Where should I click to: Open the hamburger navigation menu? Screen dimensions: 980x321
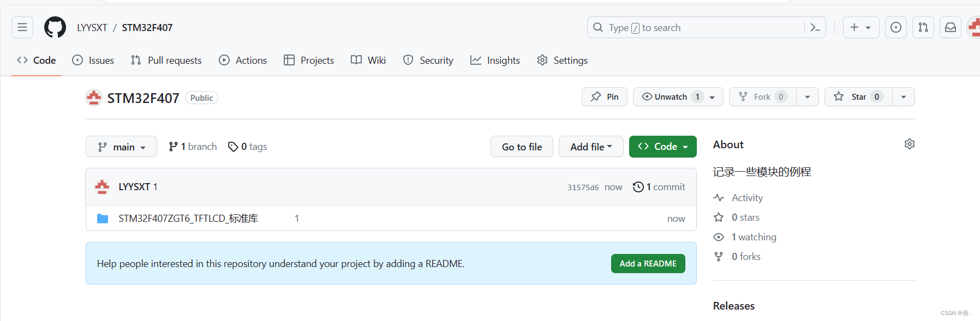click(22, 27)
